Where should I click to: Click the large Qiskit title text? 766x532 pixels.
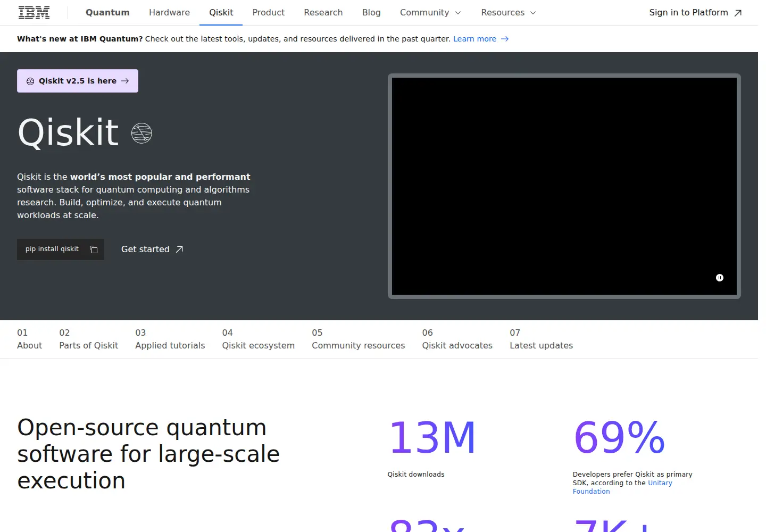(68, 132)
